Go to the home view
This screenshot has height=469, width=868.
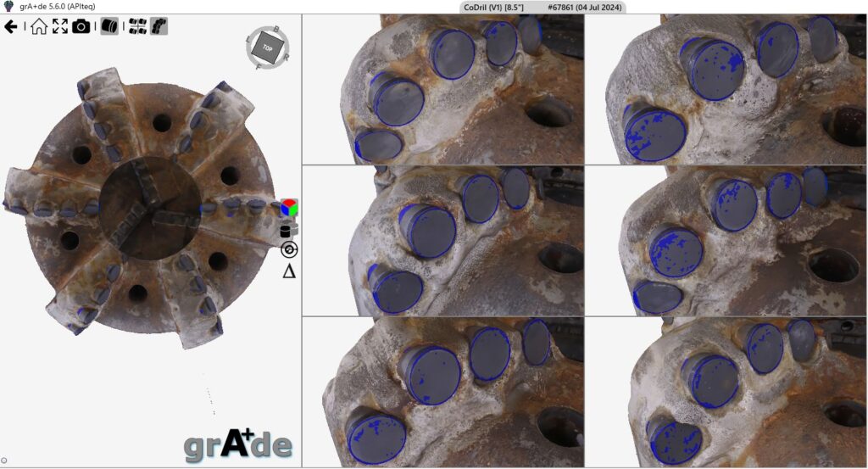tap(39, 26)
